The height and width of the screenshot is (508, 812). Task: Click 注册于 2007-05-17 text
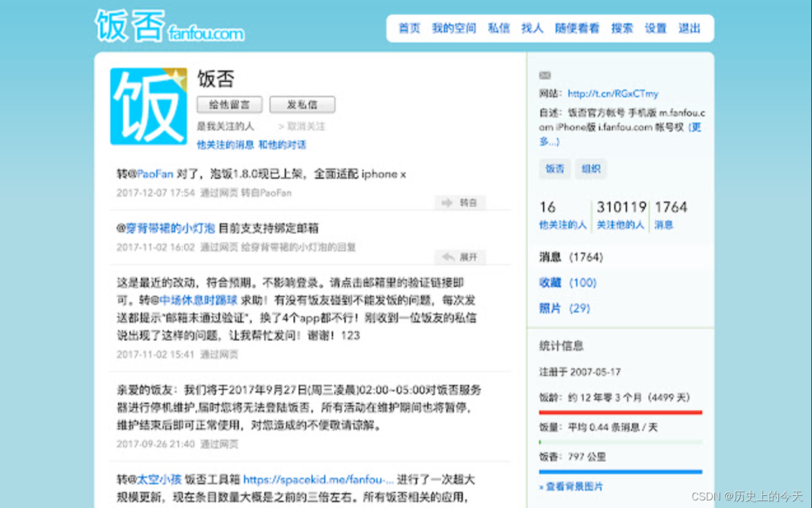[580, 373]
